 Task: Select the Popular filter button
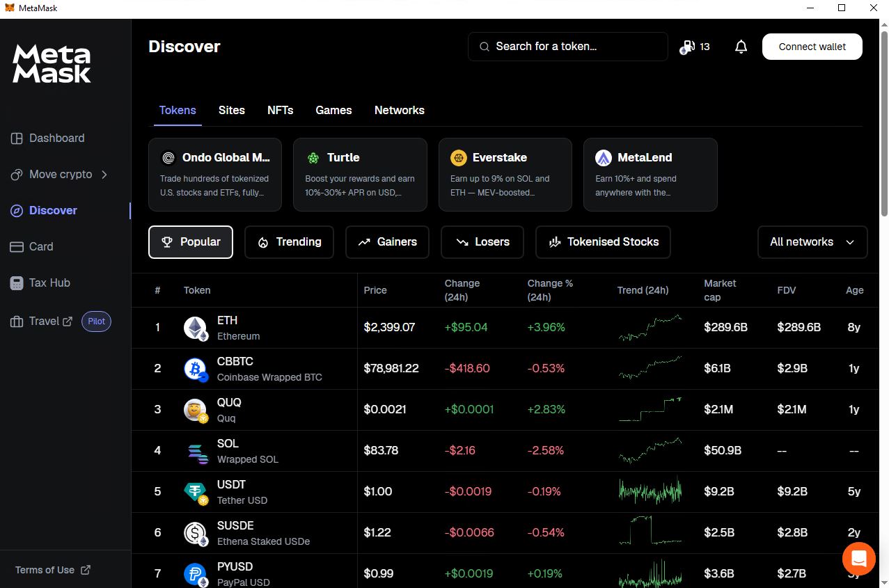pos(191,242)
